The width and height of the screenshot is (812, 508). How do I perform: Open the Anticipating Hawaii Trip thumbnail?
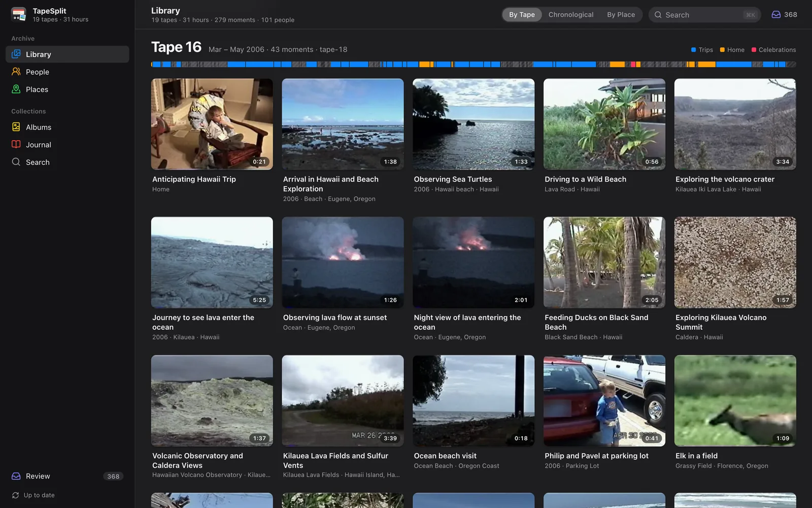212,124
